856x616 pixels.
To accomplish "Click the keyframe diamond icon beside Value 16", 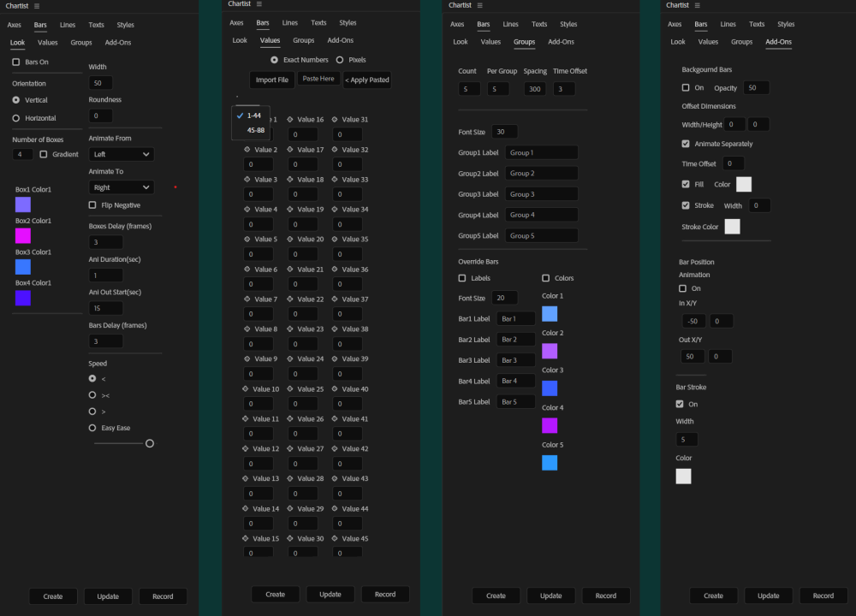I will coord(290,119).
